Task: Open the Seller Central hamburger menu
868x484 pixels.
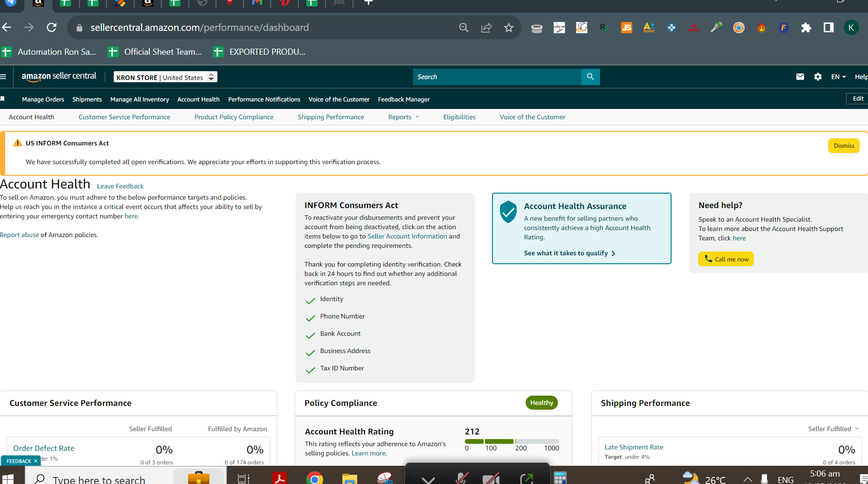Action: [x=3, y=77]
